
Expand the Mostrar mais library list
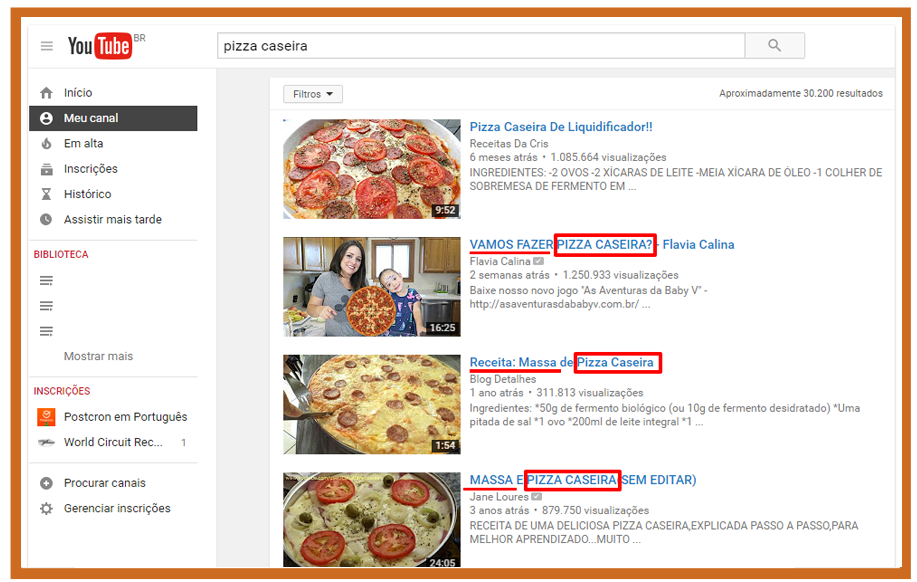[98, 357]
